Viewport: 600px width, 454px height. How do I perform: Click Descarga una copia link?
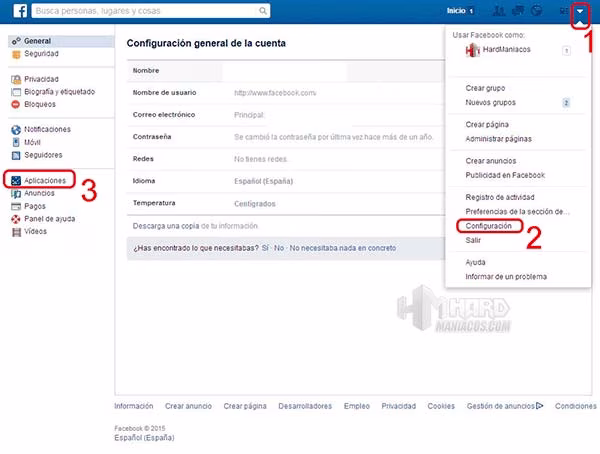[166, 226]
